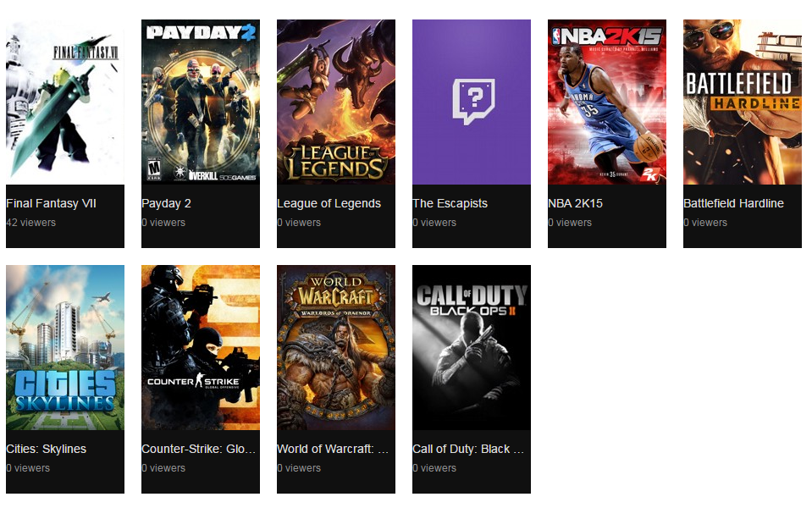Screen dimensions: 812x508
Task: Click the 0 viewers text under Counter-Strike
Action: coord(163,468)
